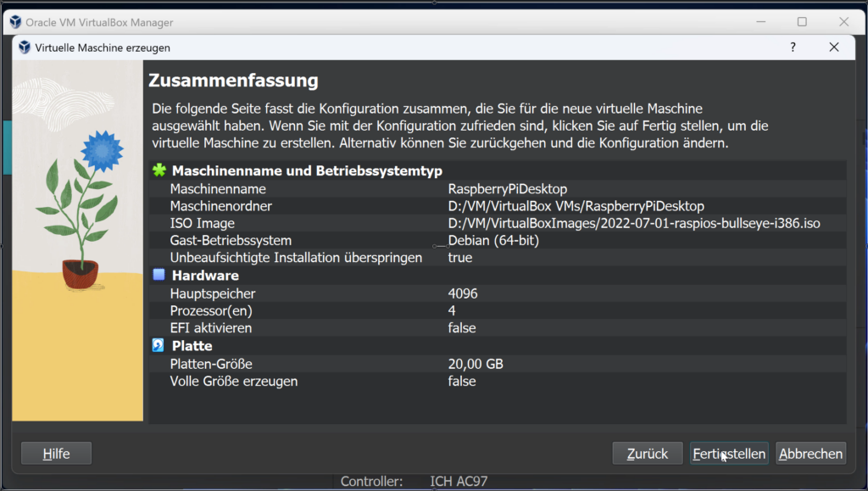The width and height of the screenshot is (868, 491).
Task: Select the Platte section header
Action: click(192, 346)
